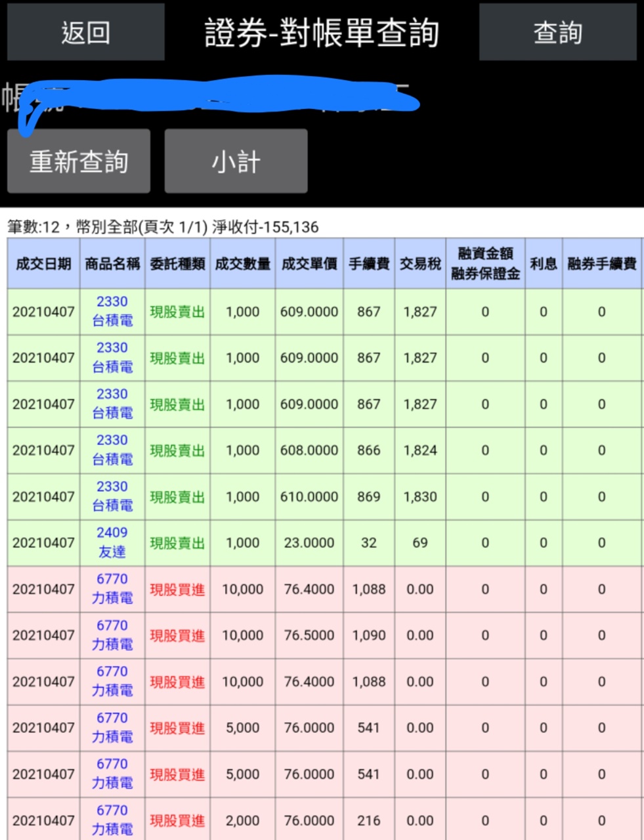Viewport: 644px width, 840px height.
Task: Select the 融券手續費 column header
Action: tap(602, 264)
